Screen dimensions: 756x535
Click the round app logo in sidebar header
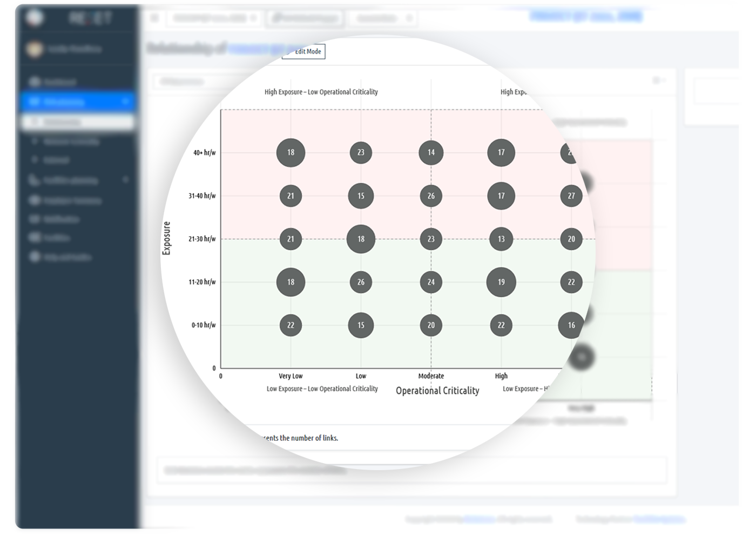click(x=35, y=17)
